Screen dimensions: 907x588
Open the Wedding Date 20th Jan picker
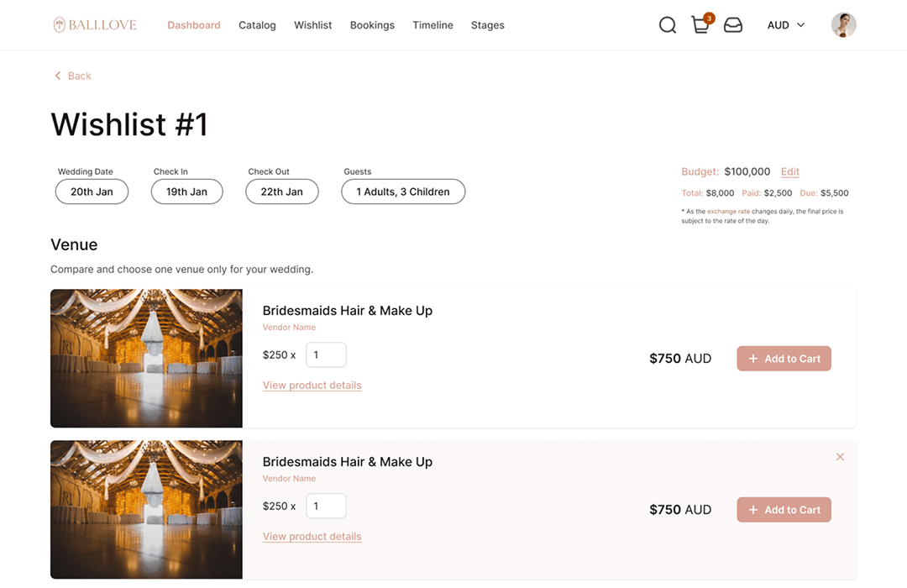pos(92,192)
